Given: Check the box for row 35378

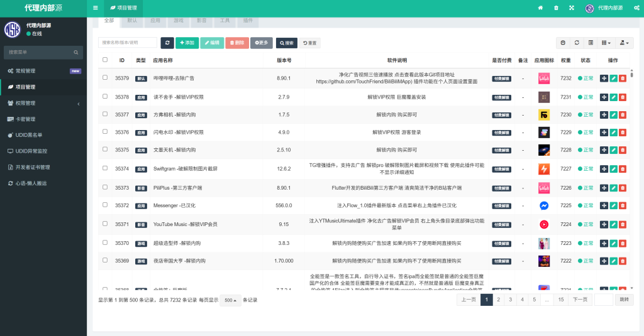Looking at the screenshot, I should [105, 97].
